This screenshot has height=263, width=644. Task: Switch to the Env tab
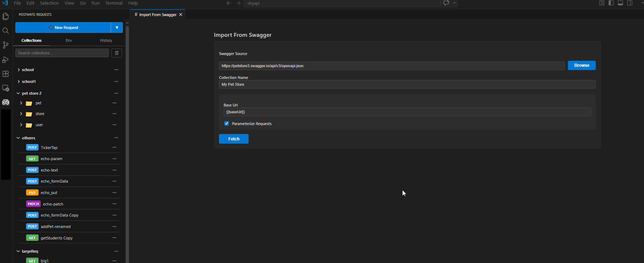click(x=69, y=40)
